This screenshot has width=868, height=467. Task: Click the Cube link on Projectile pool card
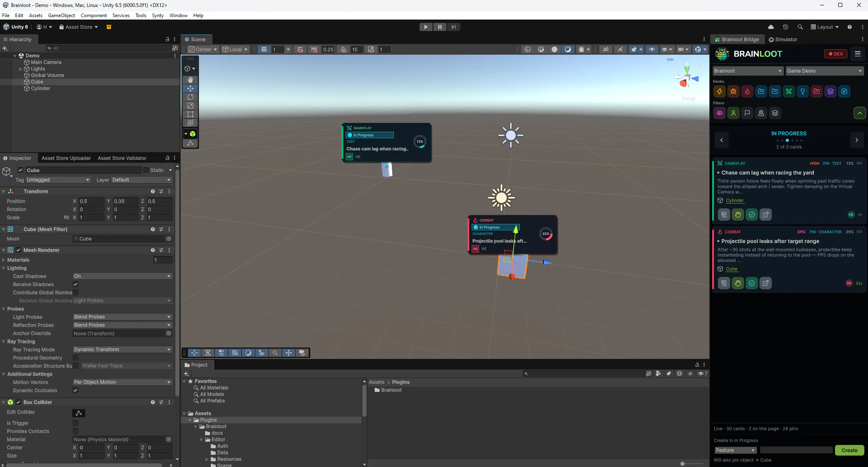click(x=731, y=269)
